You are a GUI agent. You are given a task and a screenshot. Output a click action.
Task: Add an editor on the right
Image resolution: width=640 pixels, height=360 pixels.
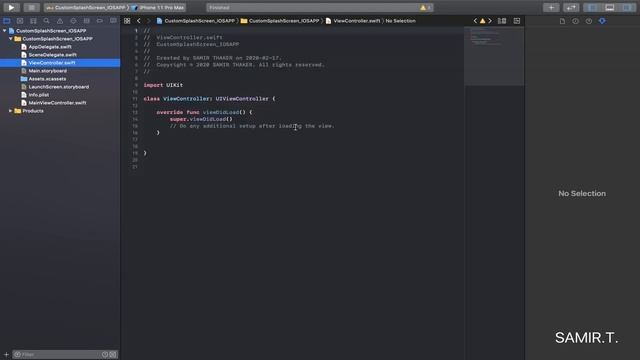[517, 21]
